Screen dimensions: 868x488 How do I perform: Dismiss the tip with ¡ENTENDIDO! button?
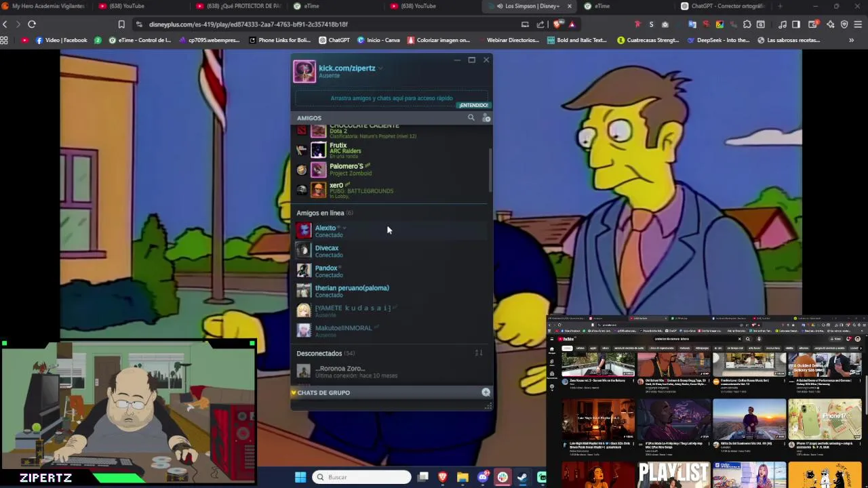(x=473, y=105)
